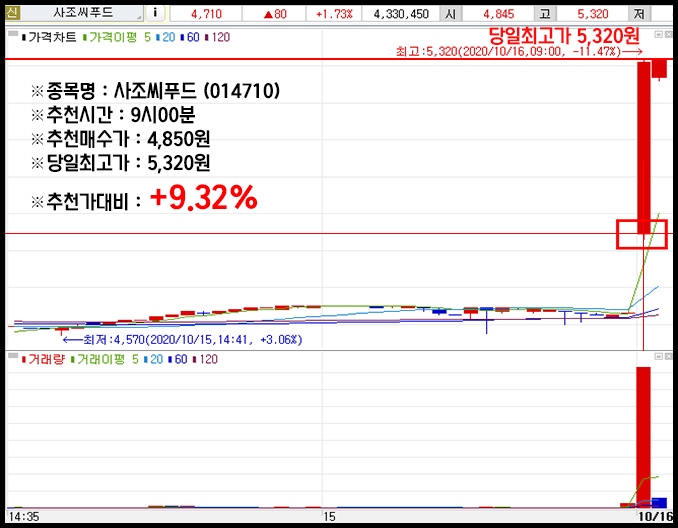This screenshot has height=528, width=678.
Task: Toggle the 가격이평 legend item
Action: (x=110, y=37)
